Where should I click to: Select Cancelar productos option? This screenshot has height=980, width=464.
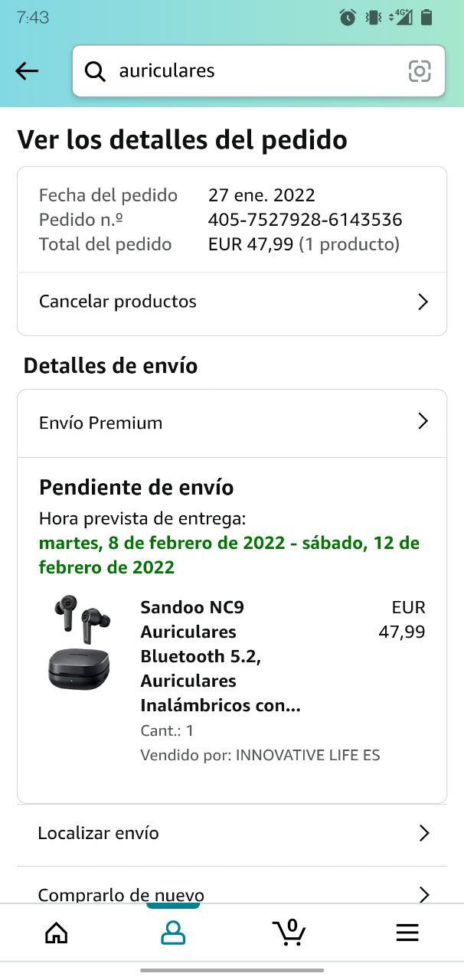click(118, 302)
